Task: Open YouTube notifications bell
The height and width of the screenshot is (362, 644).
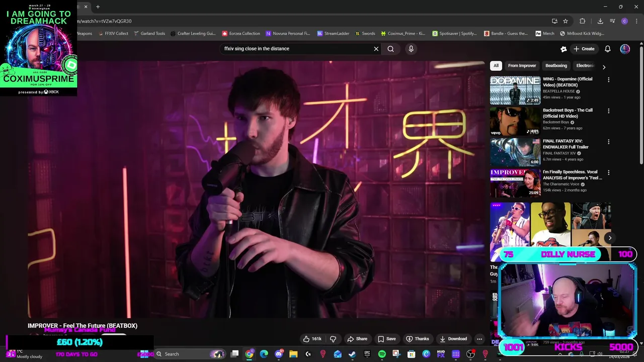Action: coord(607,49)
